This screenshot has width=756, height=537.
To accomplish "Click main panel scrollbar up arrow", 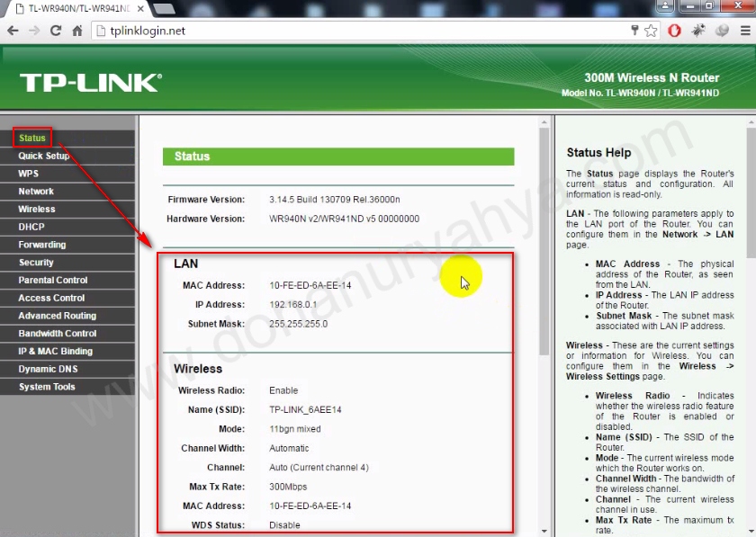I will point(544,122).
